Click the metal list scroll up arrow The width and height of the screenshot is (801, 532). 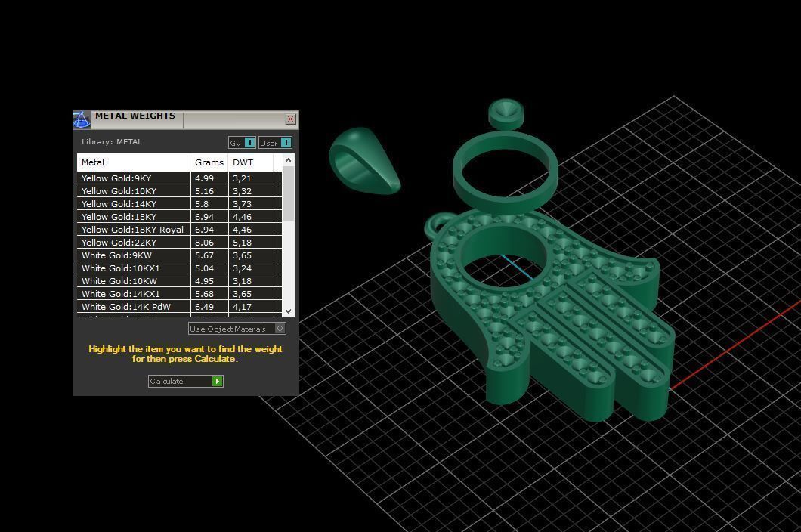tap(288, 160)
